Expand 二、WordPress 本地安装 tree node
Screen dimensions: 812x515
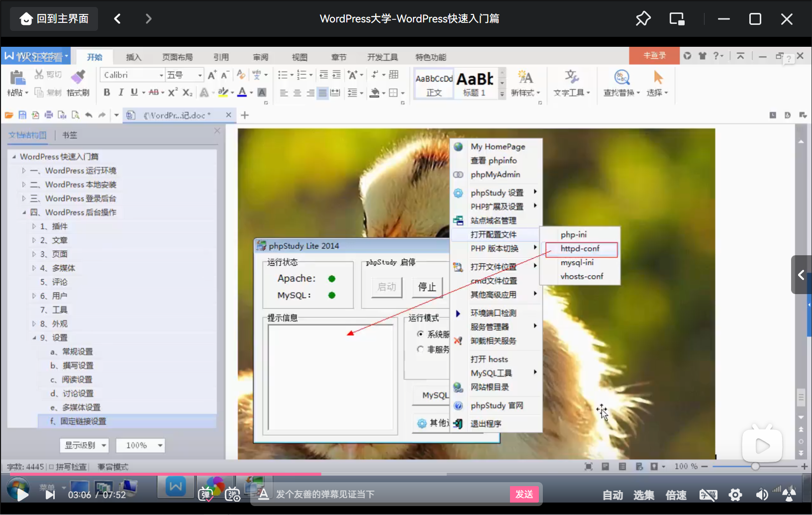pos(23,185)
